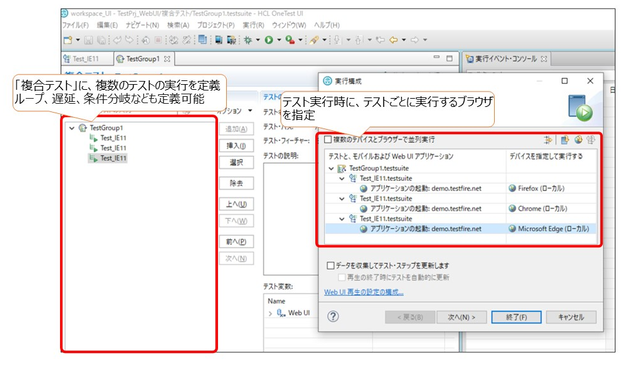The height and width of the screenshot is (372, 630).
Task: Open the Run-with-toolbox dropdown arrow
Action: click(300, 40)
